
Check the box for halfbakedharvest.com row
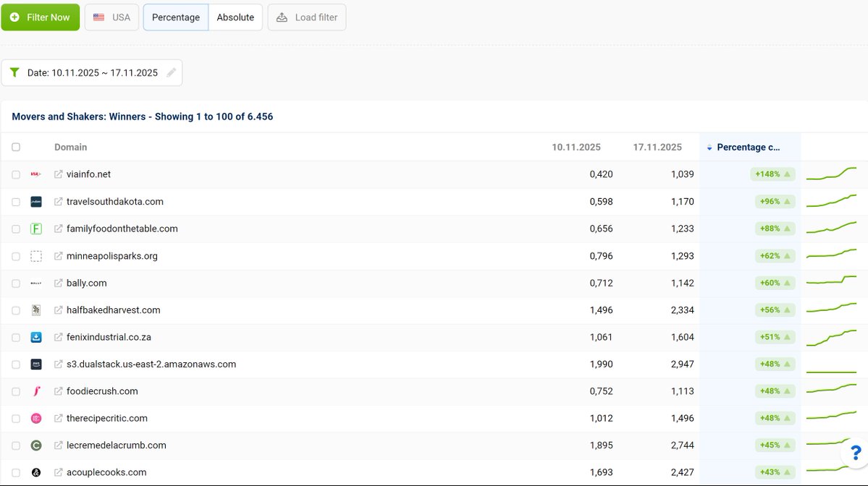pos(16,311)
